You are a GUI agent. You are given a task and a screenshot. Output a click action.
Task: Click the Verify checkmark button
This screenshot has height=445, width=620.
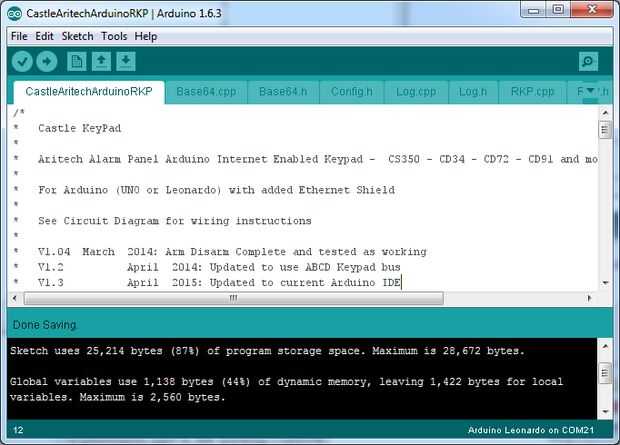22,61
